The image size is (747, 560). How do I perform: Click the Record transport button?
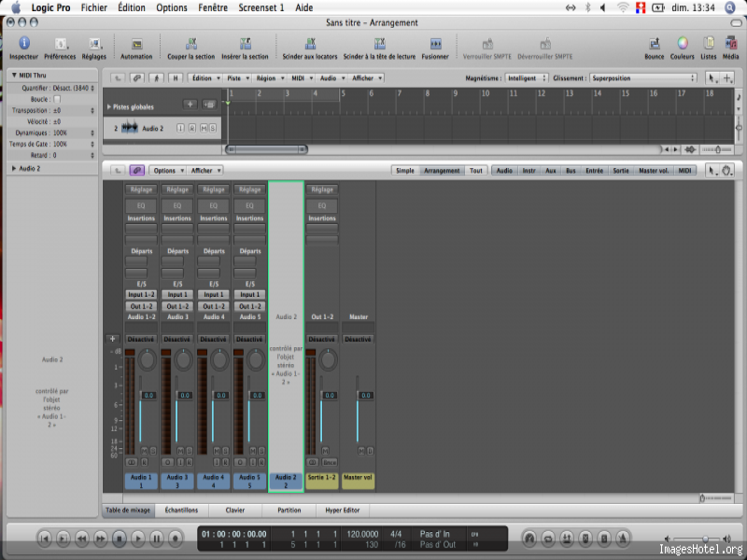point(175,539)
